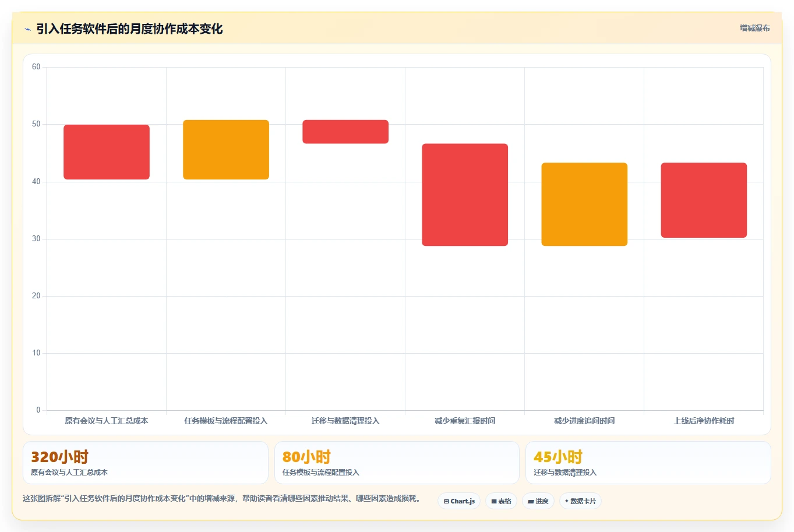Click the x-axis label 任务模板与流程配置投入

tap(226, 421)
